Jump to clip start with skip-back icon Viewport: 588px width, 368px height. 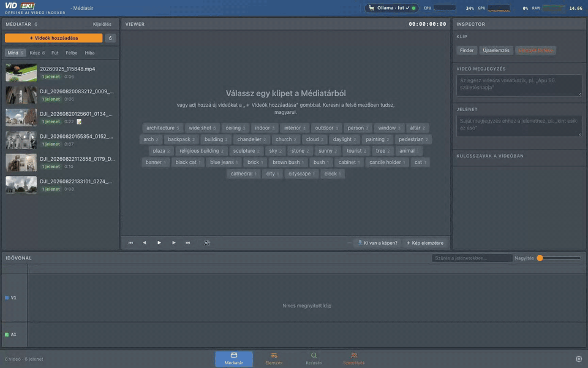click(x=130, y=243)
